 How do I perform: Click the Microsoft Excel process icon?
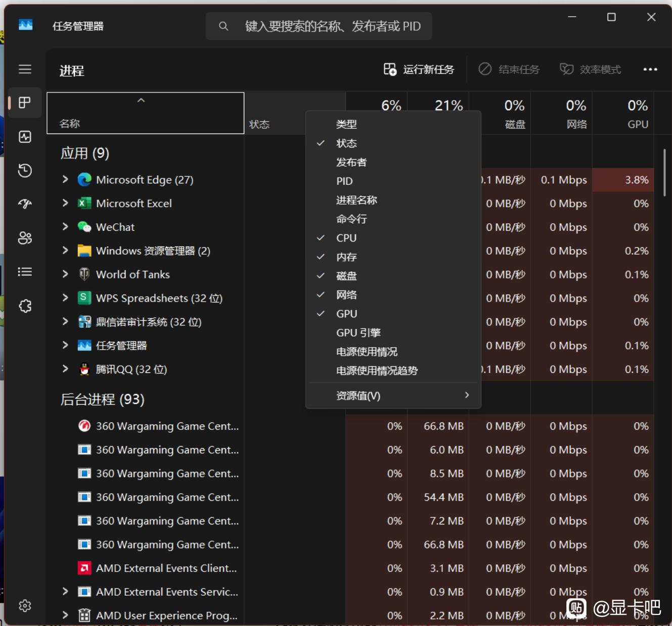(x=84, y=203)
